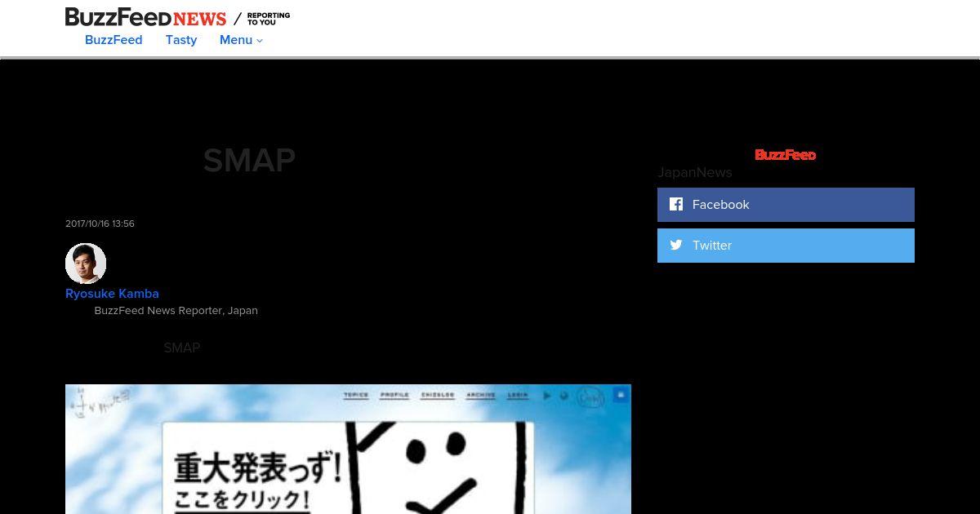Click the blue square icon in image corner
The width and height of the screenshot is (980, 514).
621,394
